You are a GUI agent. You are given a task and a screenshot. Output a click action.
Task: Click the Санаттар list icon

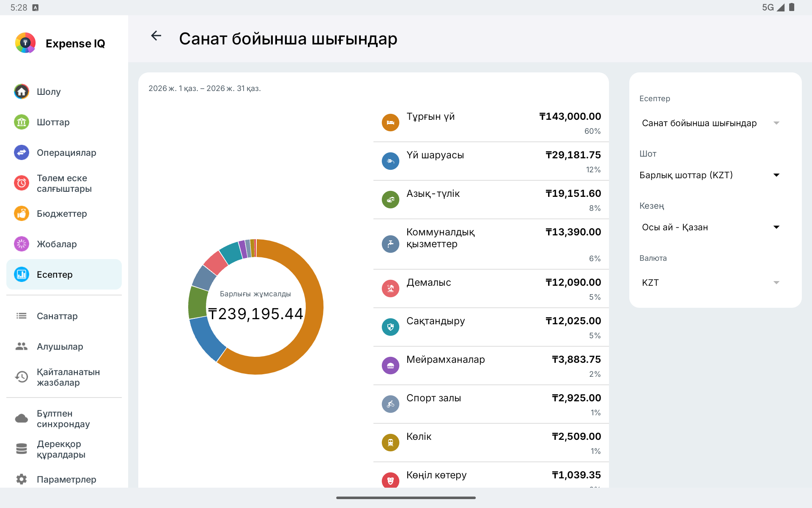pyautogui.click(x=22, y=316)
